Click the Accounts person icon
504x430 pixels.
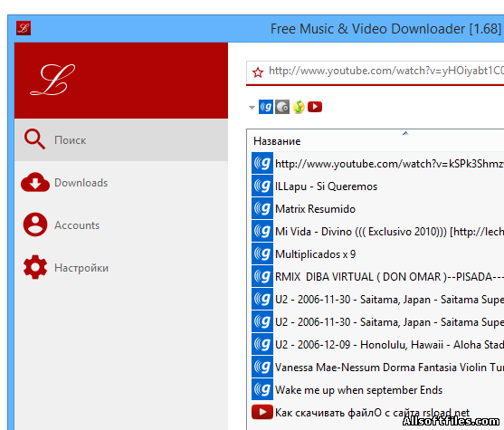pos(35,225)
